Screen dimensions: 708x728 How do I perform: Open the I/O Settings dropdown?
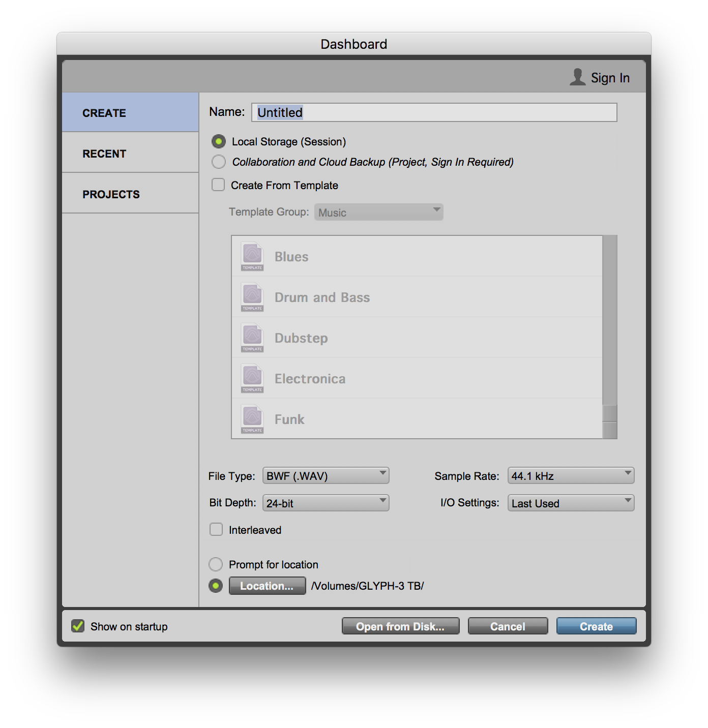pos(570,503)
